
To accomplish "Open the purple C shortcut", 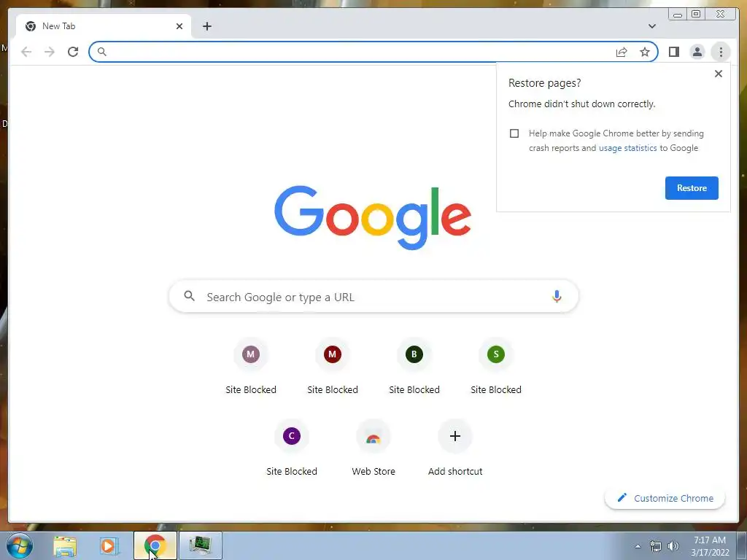I will [292, 436].
